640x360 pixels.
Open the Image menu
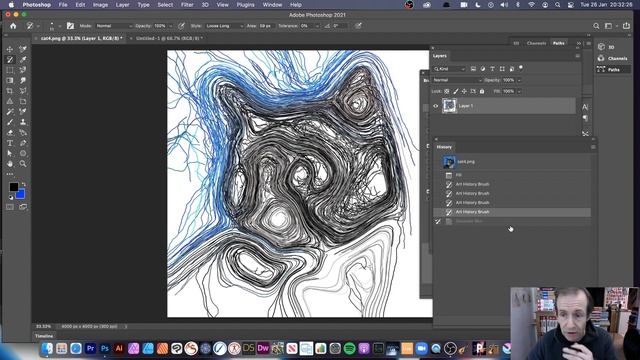[x=100, y=5]
